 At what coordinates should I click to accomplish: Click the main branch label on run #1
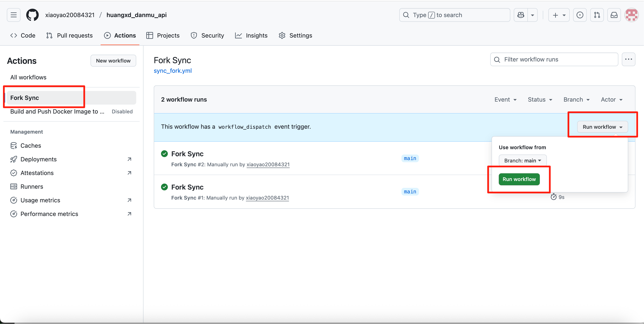pos(410,192)
